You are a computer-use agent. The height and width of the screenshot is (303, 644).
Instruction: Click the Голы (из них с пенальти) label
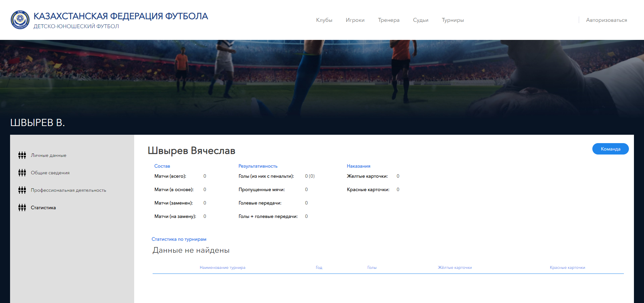266,176
